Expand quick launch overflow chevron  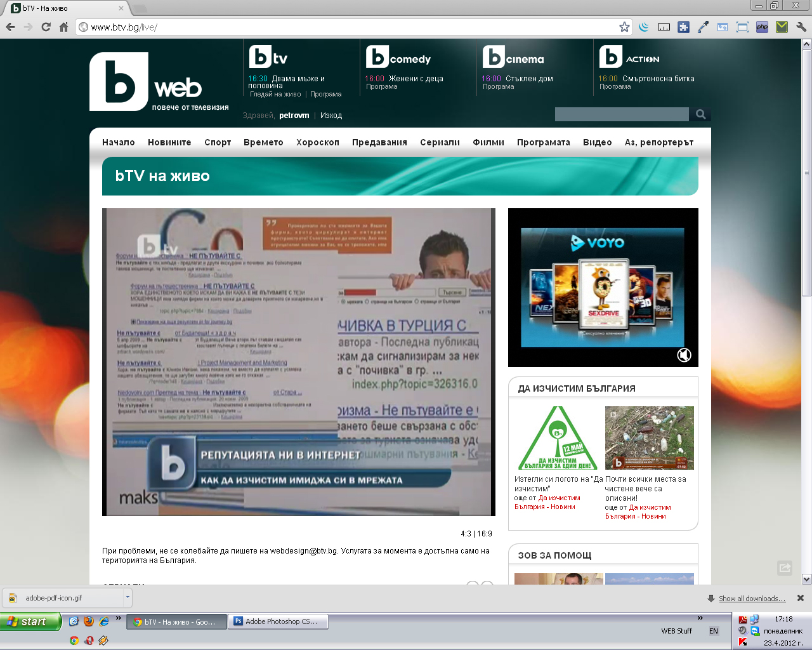(x=118, y=618)
